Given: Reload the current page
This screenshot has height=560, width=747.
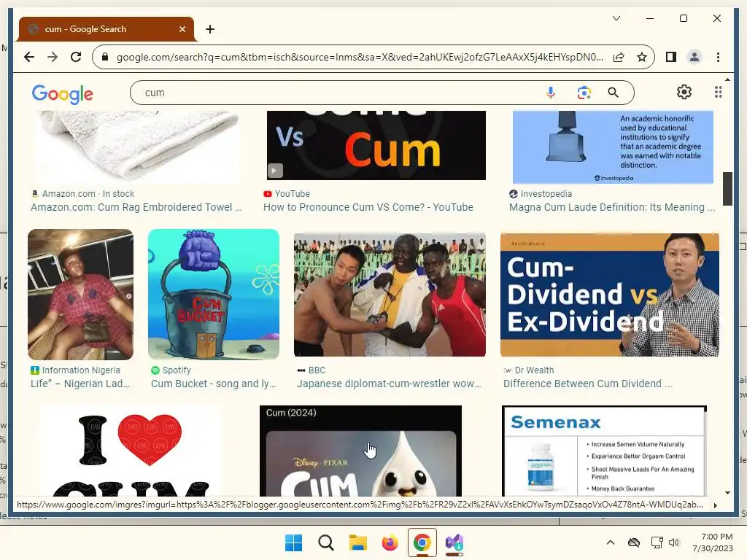Looking at the screenshot, I should tap(76, 57).
